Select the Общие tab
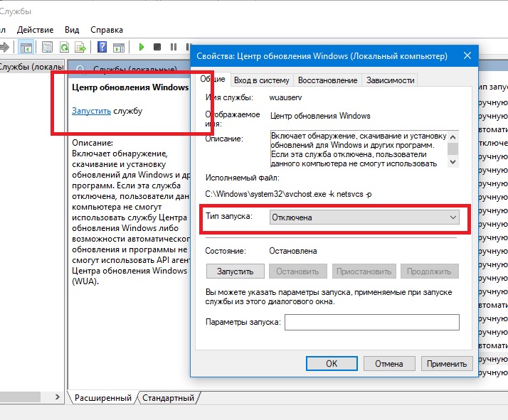 tap(213, 79)
